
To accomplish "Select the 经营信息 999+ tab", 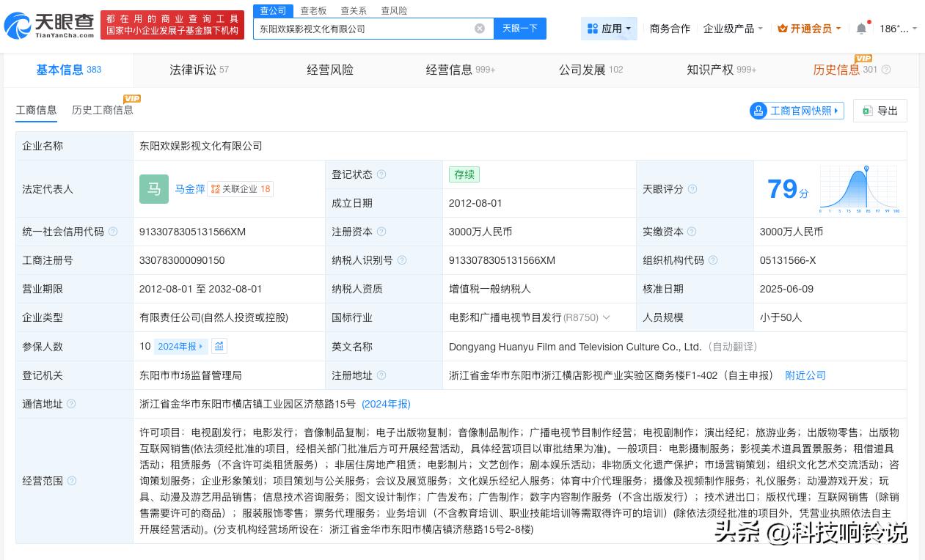I will (461, 70).
